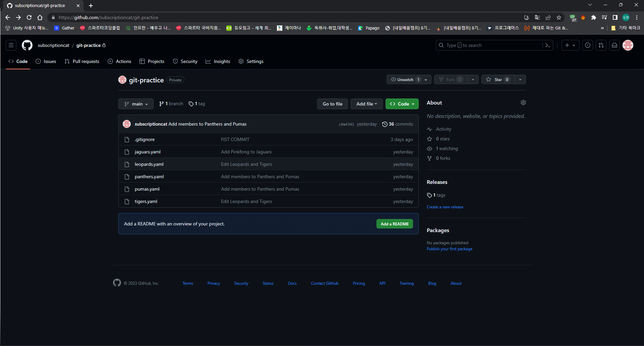
Task: Open the repository Settings tab
Action: pyautogui.click(x=251, y=61)
